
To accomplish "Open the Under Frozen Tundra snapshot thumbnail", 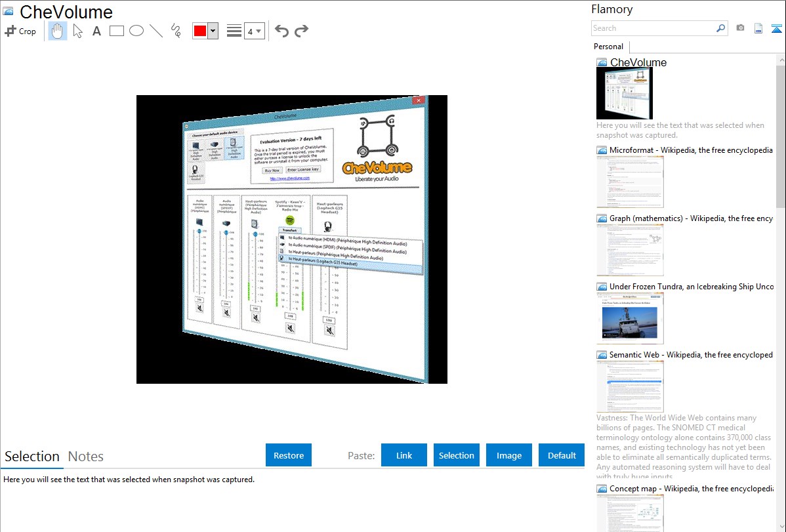I will 630,318.
